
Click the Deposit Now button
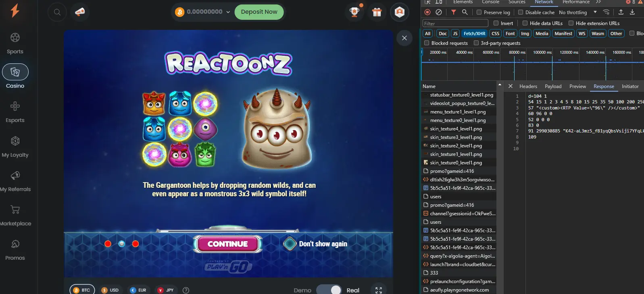point(259,12)
